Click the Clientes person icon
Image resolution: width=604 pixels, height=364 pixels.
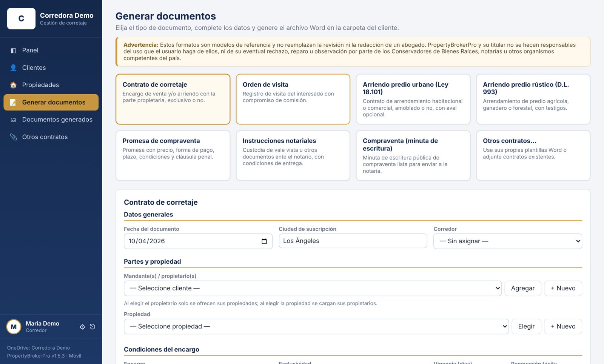click(13, 68)
